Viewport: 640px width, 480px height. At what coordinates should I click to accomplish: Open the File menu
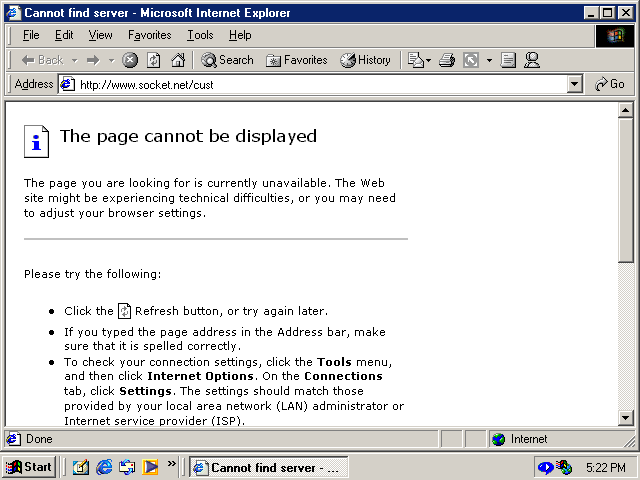point(31,36)
